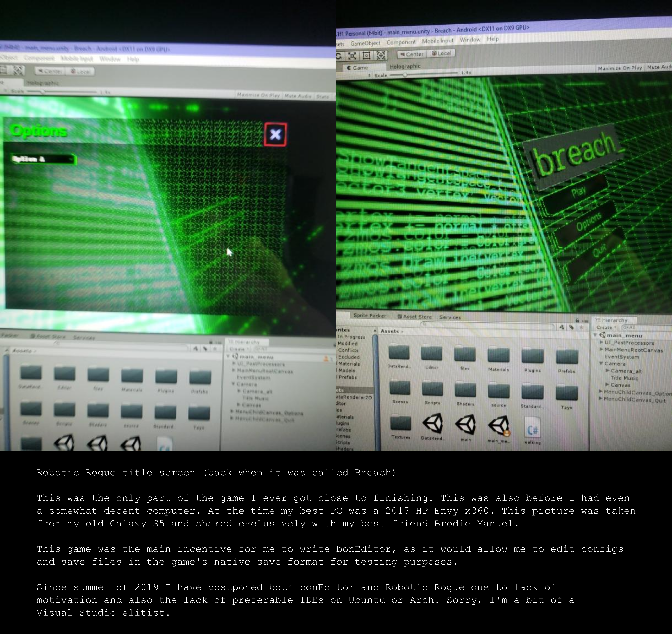Viewport: 672px width, 634px height.
Task: Collapse the main_menu scene in Hierarchy
Action: pyautogui.click(x=595, y=335)
